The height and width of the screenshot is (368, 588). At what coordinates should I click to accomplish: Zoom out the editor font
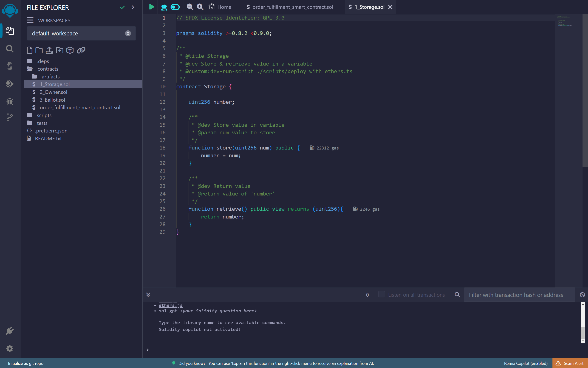190,7
